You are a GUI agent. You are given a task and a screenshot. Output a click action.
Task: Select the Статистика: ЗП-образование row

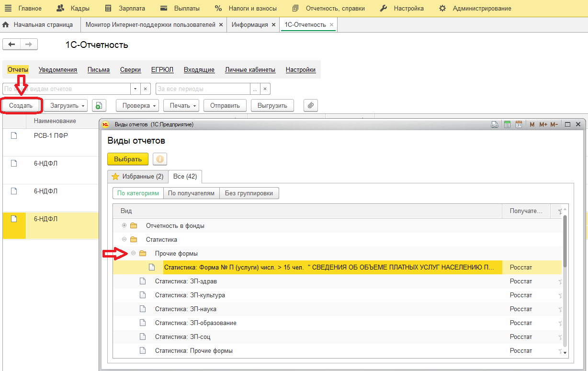pyautogui.click(x=337, y=323)
